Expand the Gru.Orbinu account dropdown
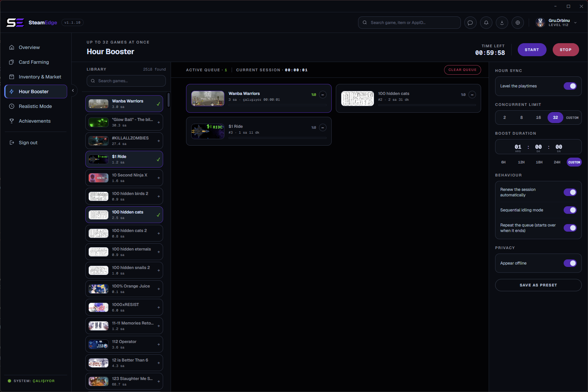The height and width of the screenshot is (392, 588). pyautogui.click(x=575, y=23)
